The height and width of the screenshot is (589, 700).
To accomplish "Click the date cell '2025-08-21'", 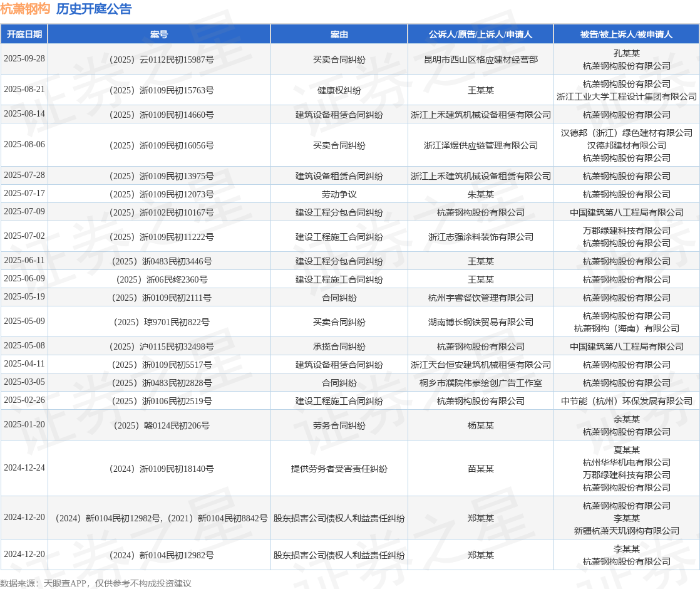I will click(24, 90).
